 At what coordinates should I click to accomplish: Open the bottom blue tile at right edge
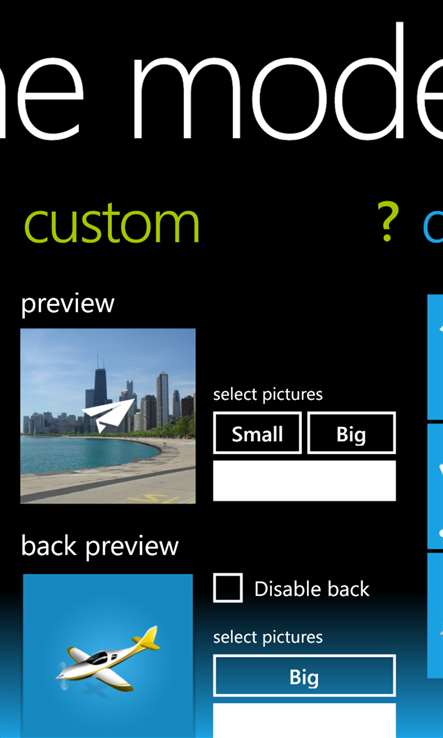pyautogui.click(x=435, y=616)
